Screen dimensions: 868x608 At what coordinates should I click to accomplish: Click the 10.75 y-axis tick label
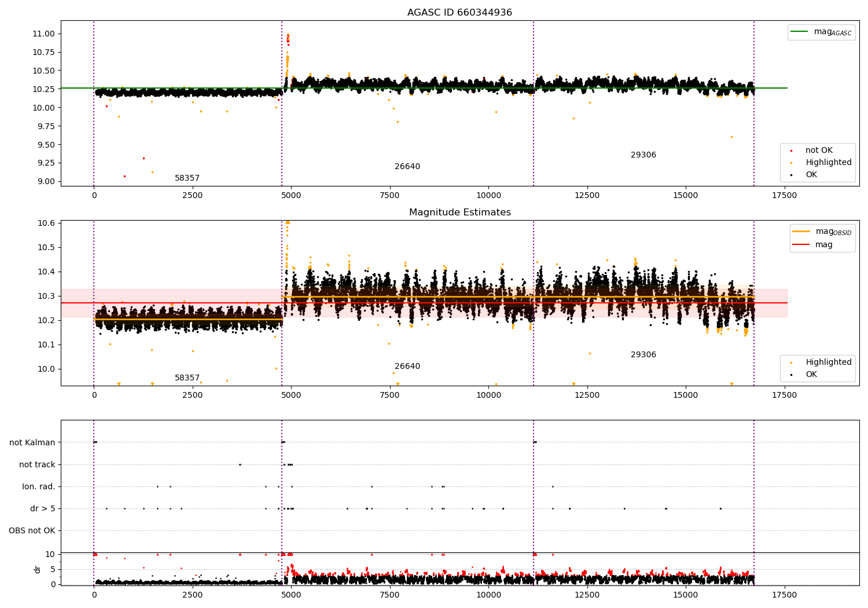(x=43, y=52)
